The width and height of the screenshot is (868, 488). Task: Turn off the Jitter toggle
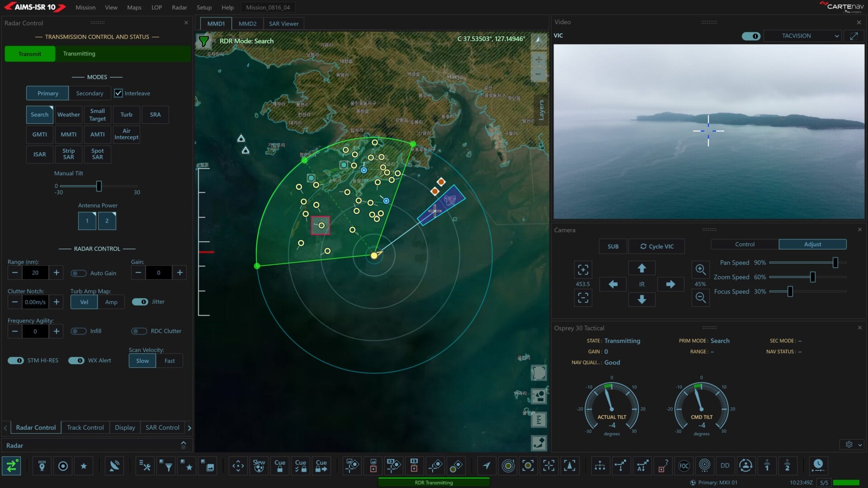(140, 302)
